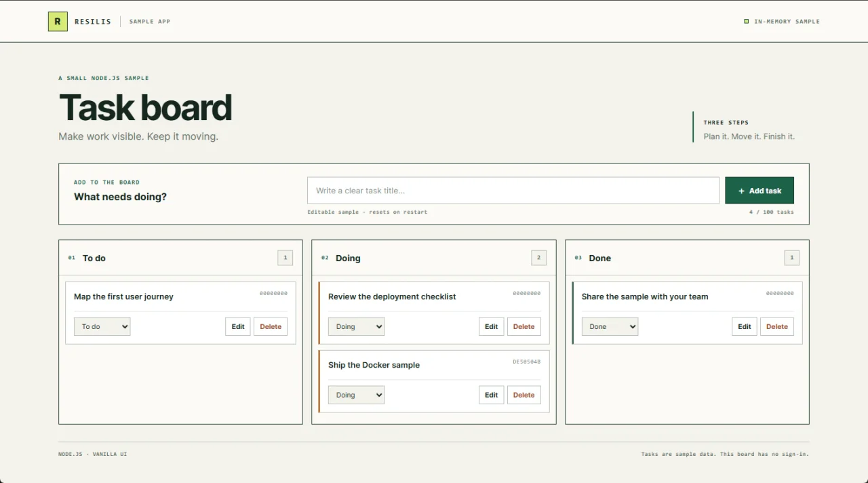Viewport: 868px width, 483px height.
Task: Click the Done column count badge
Action: coord(792,258)
